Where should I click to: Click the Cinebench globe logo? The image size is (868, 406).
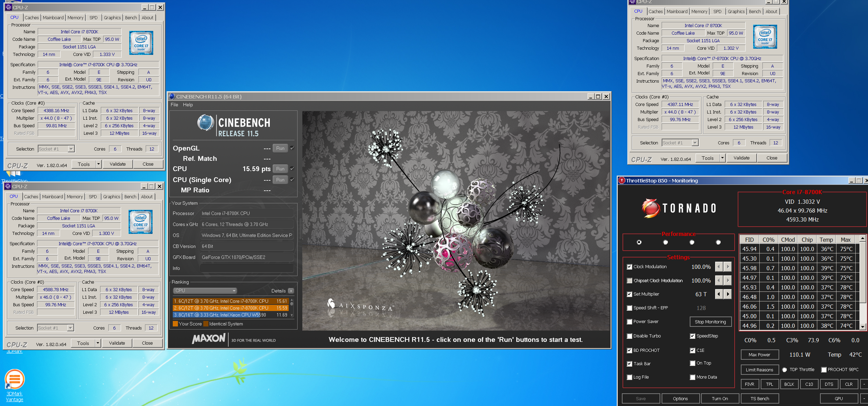coord(206,123)
